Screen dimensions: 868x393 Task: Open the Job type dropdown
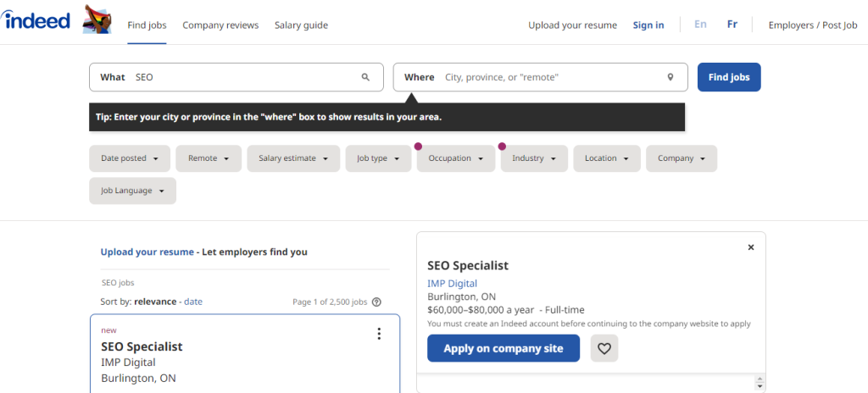(379, 158)
